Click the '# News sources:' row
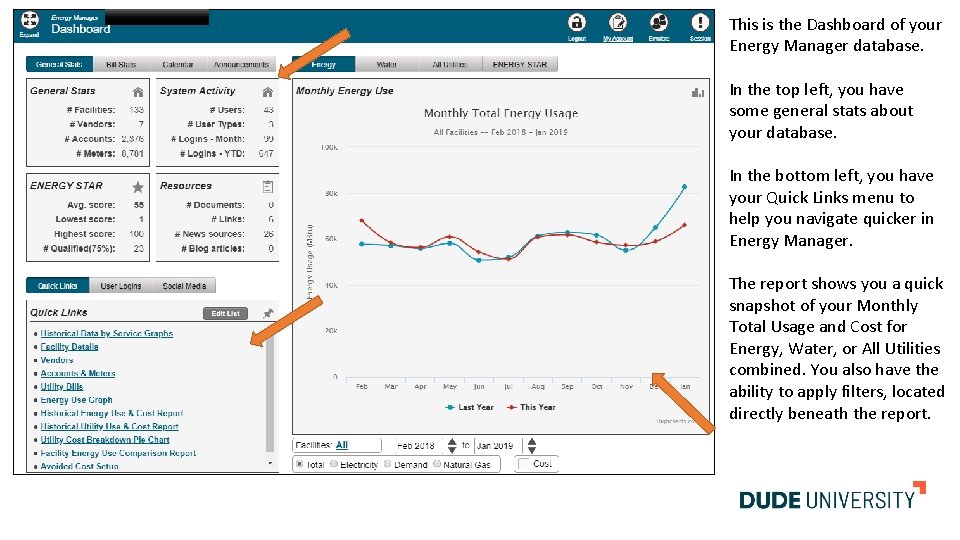 (x=217, y=234)
